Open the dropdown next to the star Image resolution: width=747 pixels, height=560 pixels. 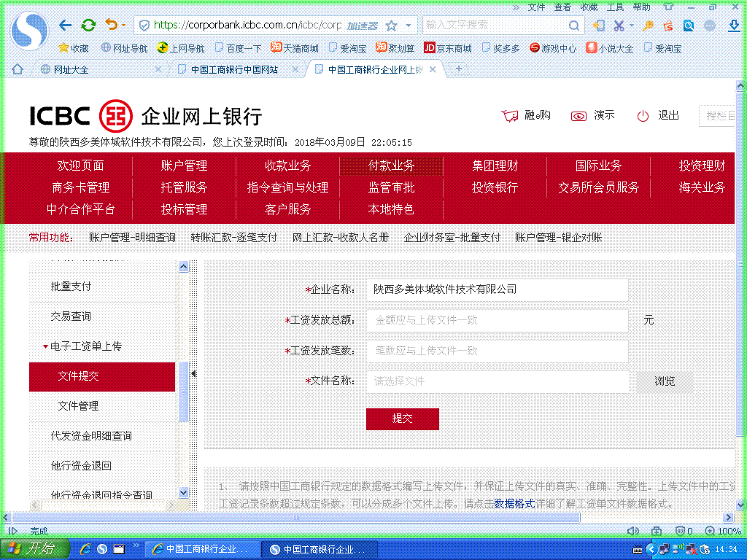[409, 26]
